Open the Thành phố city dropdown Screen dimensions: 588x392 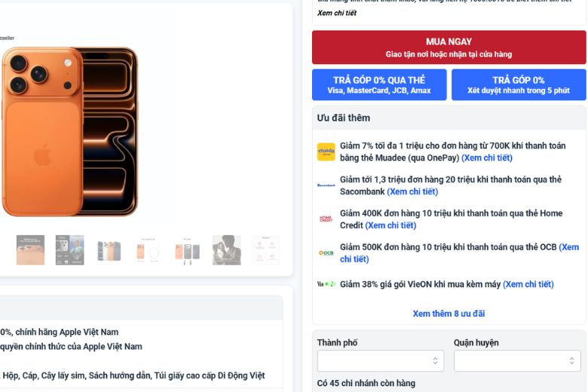click(x=380, y=361)
